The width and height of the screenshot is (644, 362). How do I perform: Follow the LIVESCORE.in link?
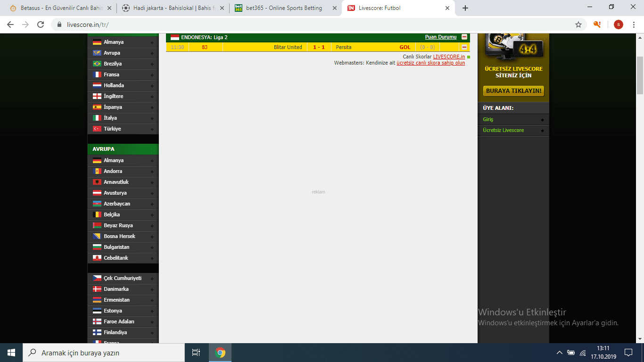coord(449,57)
